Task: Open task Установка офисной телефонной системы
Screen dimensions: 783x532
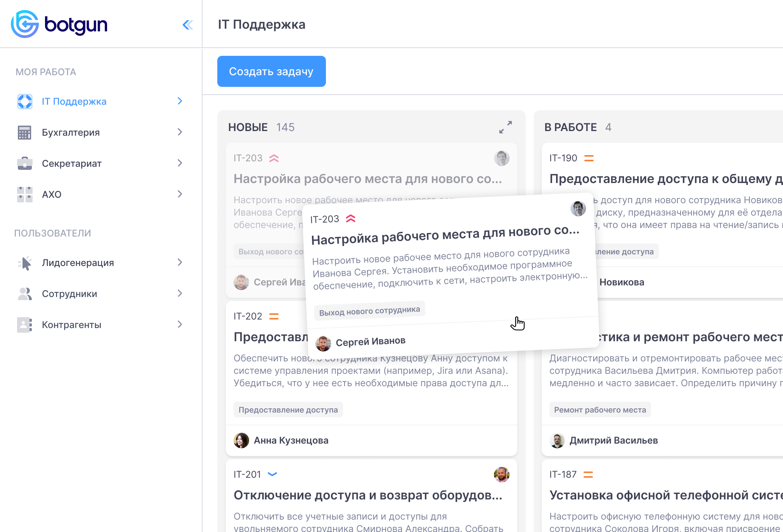Action: [666, 495]
